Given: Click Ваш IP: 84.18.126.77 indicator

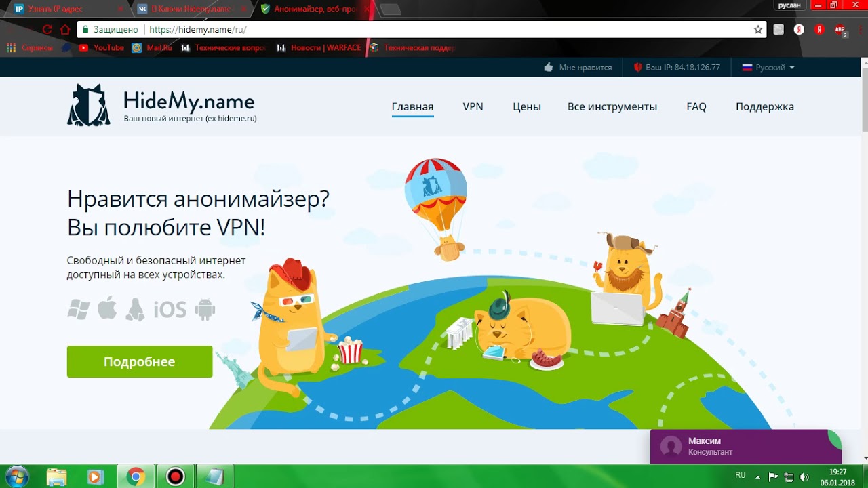Looking at the screenshot, I should pos(677,68).
